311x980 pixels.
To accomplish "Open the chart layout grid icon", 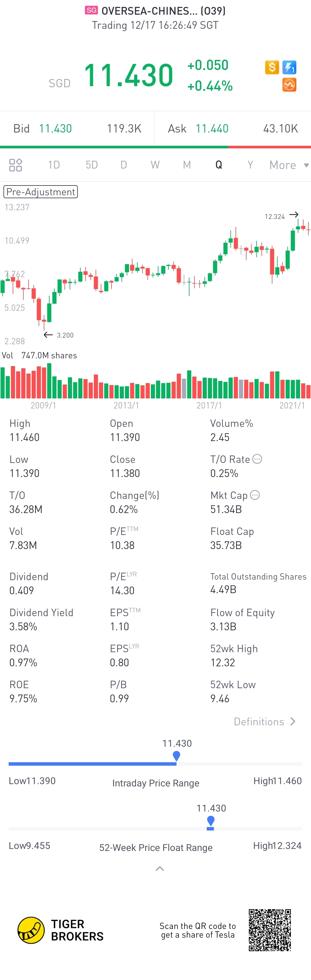I will pos(16,165).
